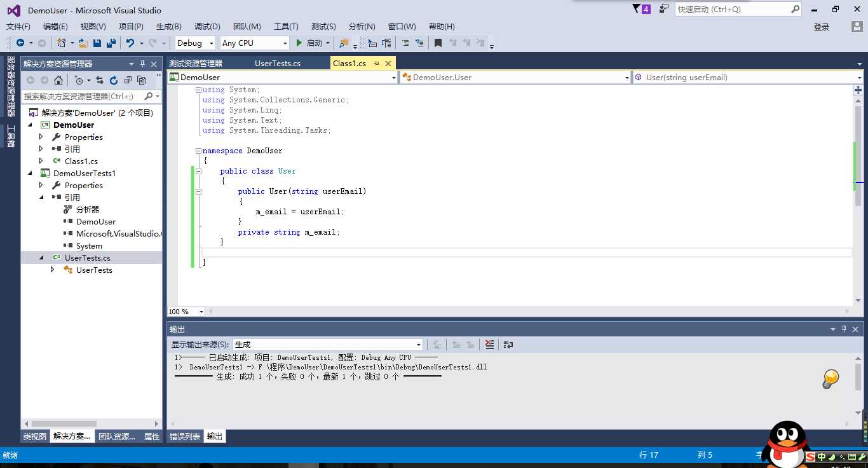This screenshot has width=868, height=468.
Task: Switch to the UserTests.cs tab
Action: click(278, 63)
